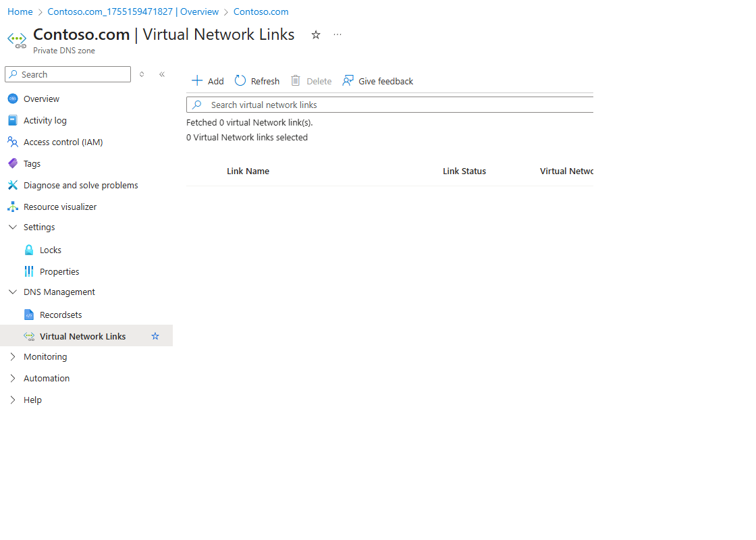Open the Locks settings page

point(51,250)
